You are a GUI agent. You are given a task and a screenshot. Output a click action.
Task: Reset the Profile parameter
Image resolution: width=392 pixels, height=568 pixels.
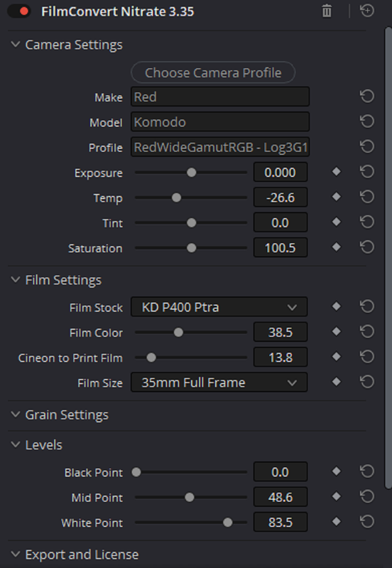pyautogui.click(x=367, y=146)
